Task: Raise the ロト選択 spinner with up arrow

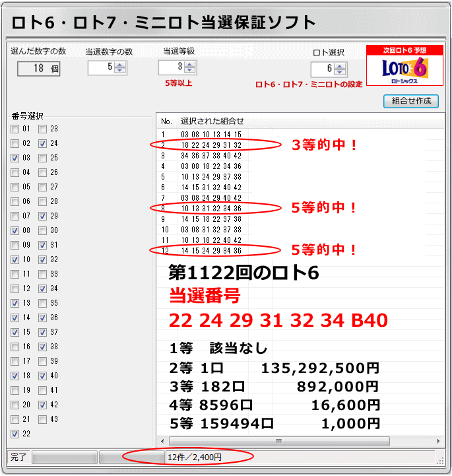Action: click(x=340, y=67)
